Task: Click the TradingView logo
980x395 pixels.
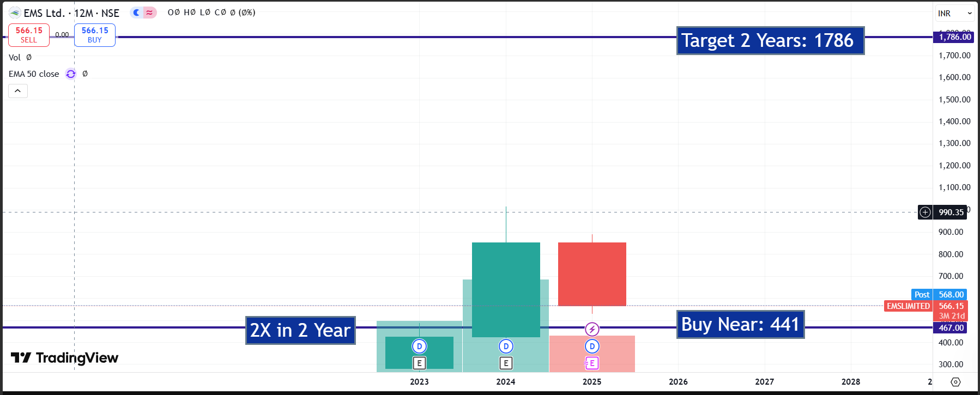Action: tap(64, 358)
